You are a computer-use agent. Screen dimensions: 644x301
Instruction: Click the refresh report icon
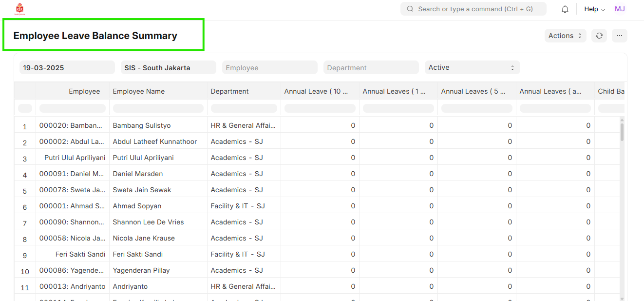pyautogui.click(x=599, y=36)
